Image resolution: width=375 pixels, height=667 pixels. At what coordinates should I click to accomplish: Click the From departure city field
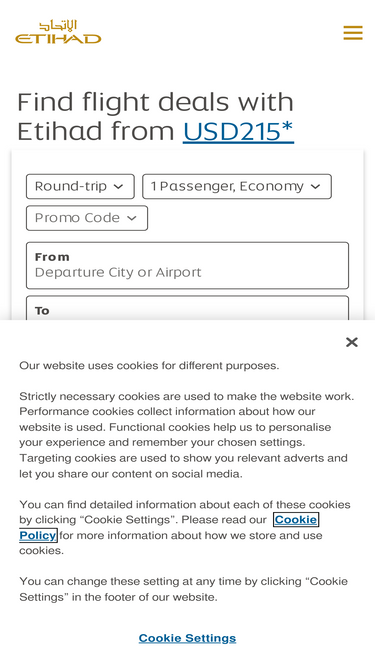pyautogui.click(x=188, y=265)
